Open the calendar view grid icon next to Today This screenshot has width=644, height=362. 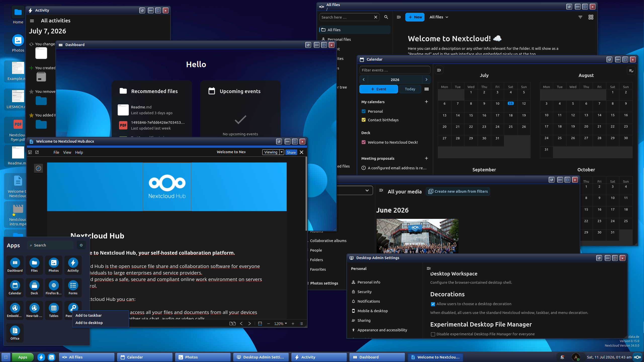click(426, 89)
